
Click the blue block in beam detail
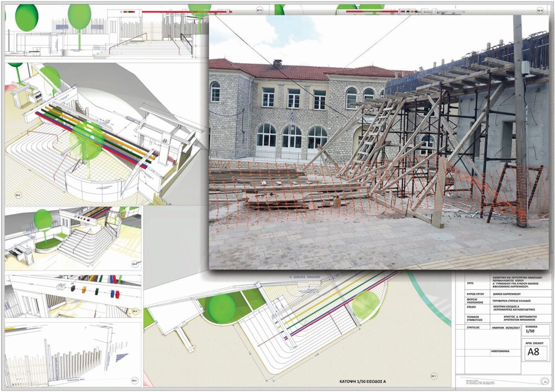coord(112,293)
